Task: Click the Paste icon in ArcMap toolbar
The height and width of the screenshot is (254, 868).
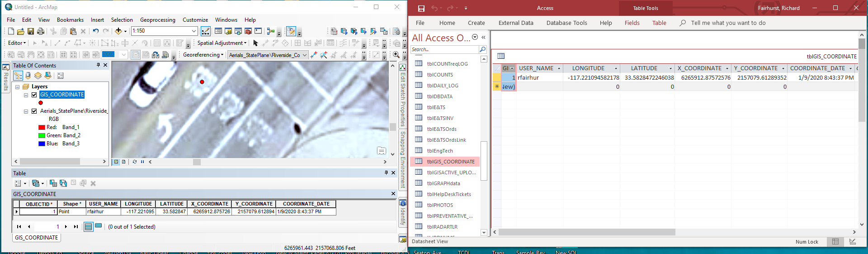Action: pos(73,31)
